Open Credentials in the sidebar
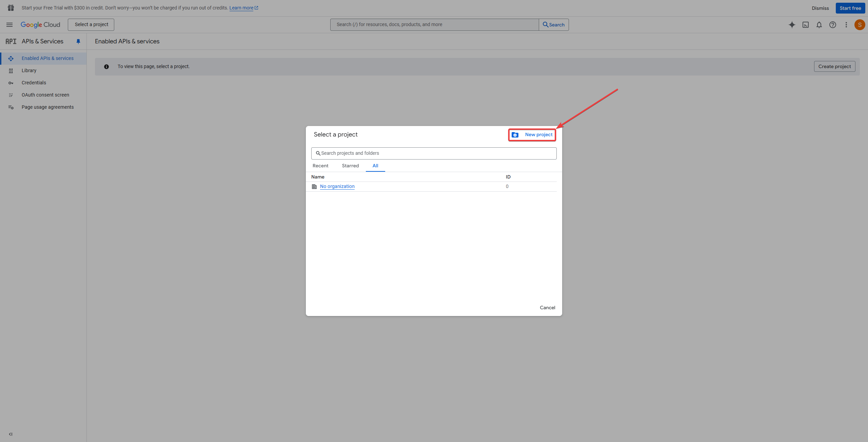The image size is (868, 442). (x=43, y=83)
